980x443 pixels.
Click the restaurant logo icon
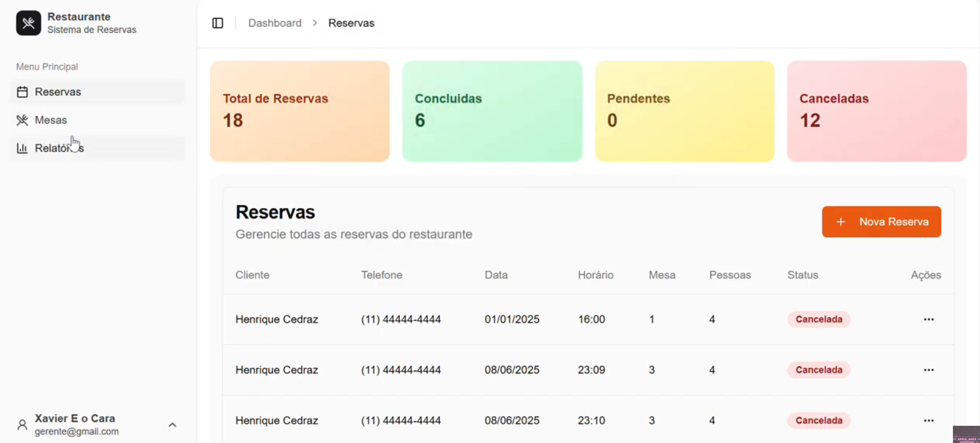(28, 23)
